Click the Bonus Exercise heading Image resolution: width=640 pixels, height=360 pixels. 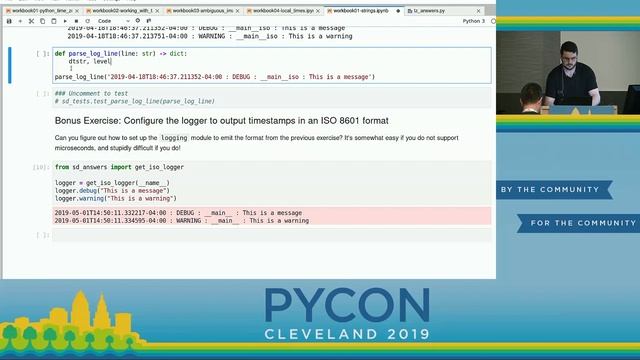click(x=222, y=121)
